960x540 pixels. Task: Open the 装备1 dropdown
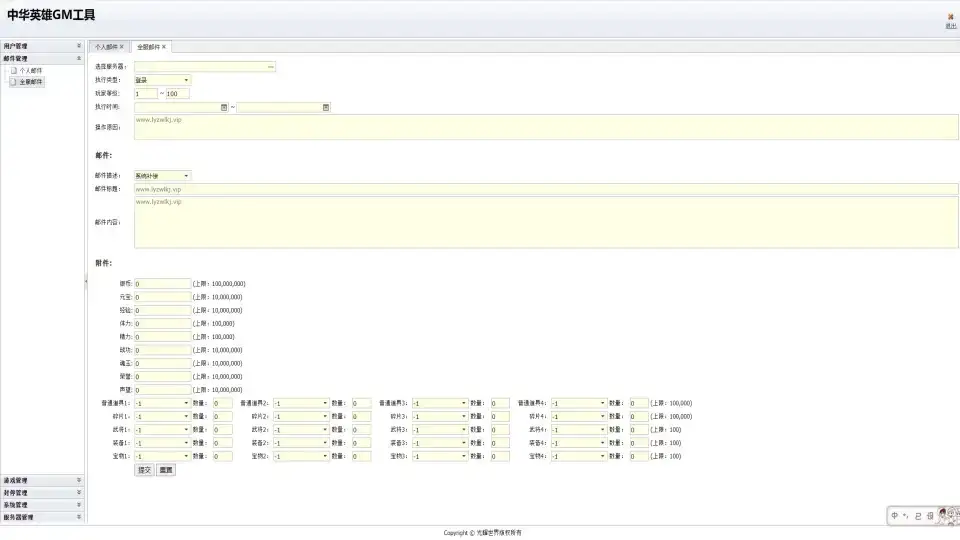point(163,443)
